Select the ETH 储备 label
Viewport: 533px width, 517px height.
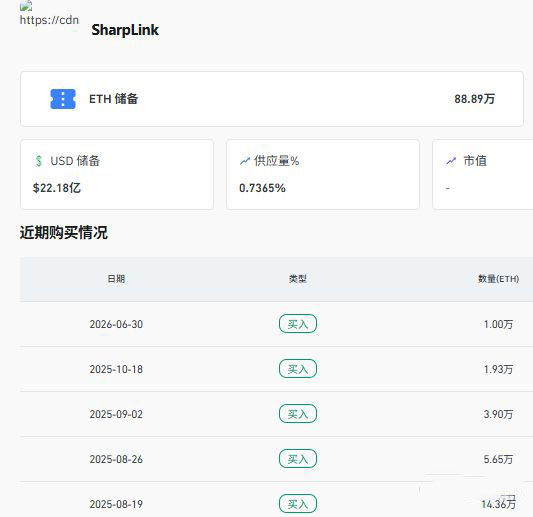coord(114,99)
